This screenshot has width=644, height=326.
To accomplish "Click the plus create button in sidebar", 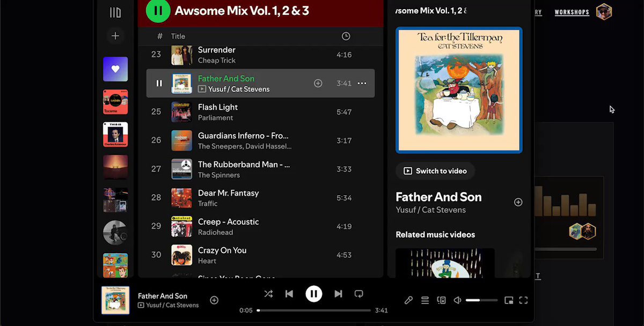I will pos(115,36).
